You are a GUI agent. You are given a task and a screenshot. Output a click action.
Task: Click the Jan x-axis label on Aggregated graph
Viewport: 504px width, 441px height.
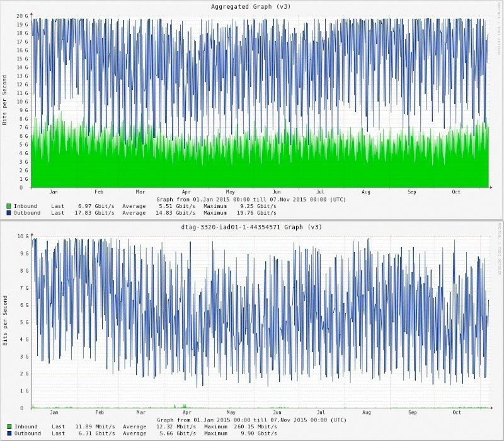(54, 192)
